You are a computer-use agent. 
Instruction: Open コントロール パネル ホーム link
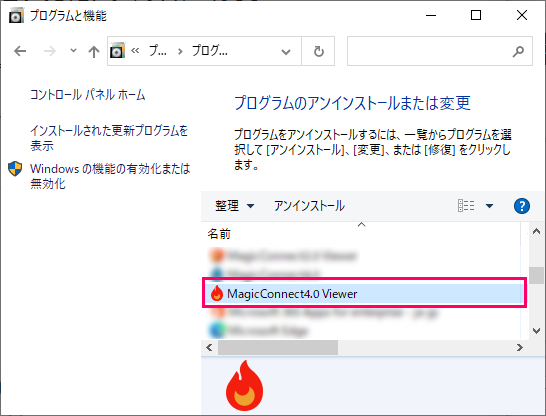point(87,95)
